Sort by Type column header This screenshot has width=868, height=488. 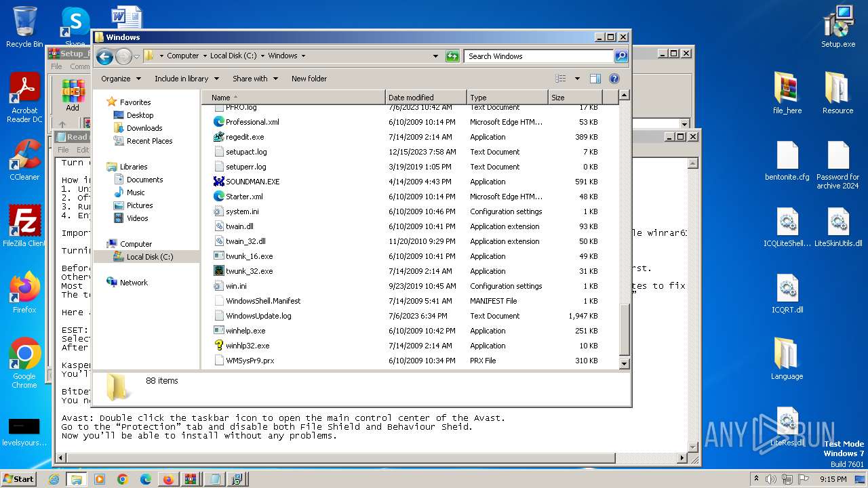(507, 98)
